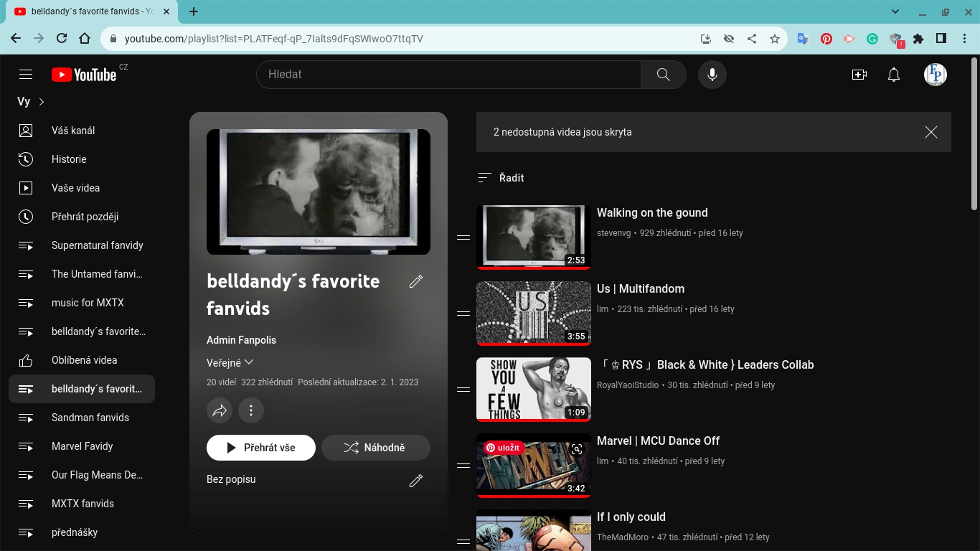Viewport: 980px width, 551px height.
Task: Open playlist three-dot more options
Action: click(x=251, y=410)
